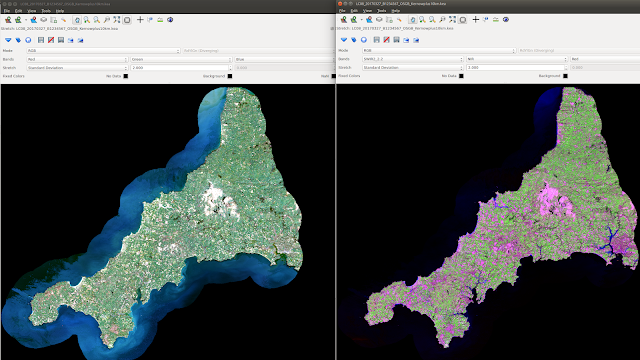640x360 pixels.
Task: Open Red band dropdown in left window
Action: click(77, 59)
